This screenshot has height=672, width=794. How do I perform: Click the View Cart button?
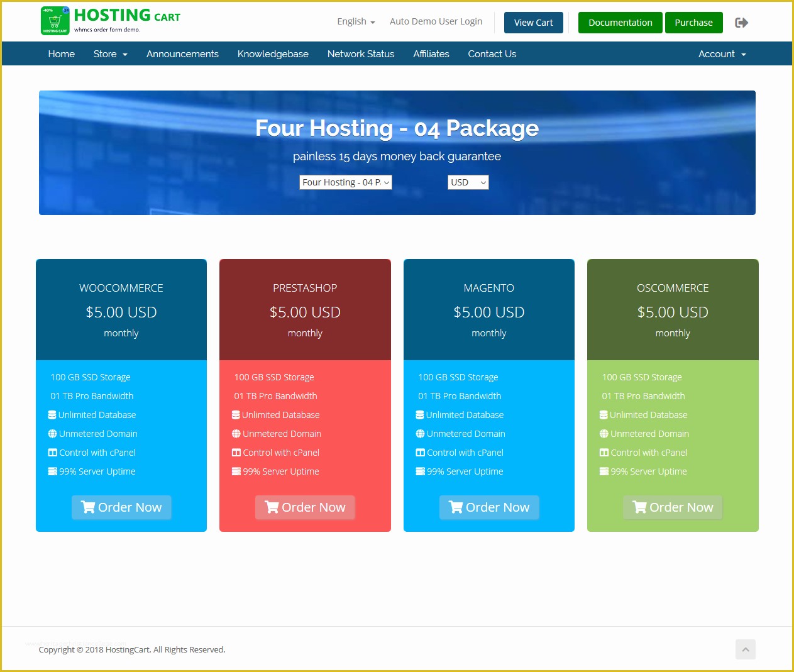click(x=534, y=23)
